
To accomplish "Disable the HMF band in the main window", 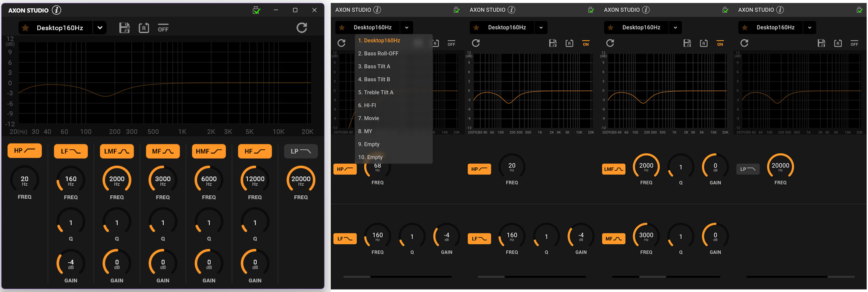I will 209,151.
